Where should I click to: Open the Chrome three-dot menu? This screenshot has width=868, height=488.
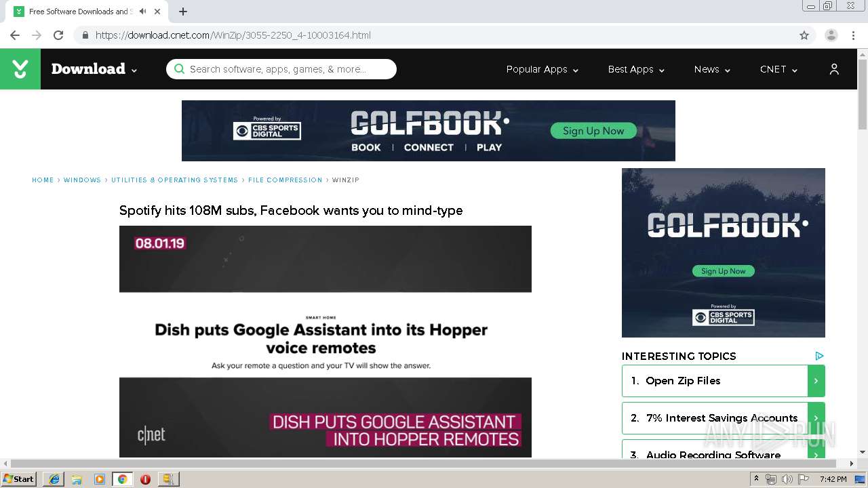click(x=853, y=35)
